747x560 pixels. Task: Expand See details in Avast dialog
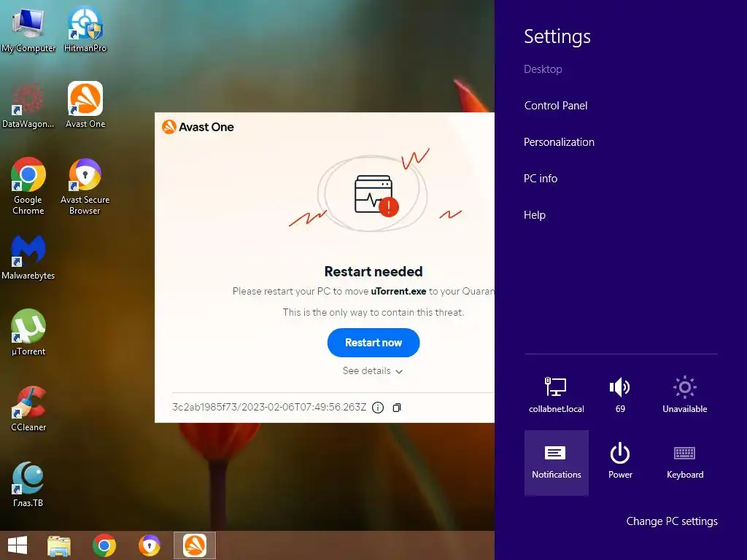click(x=373, y=371)
